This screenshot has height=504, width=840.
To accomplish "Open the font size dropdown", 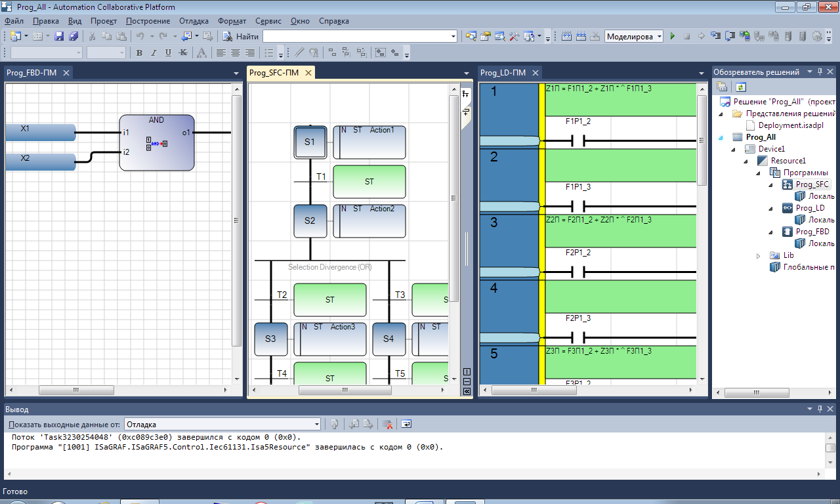I will tap(122, 52).
